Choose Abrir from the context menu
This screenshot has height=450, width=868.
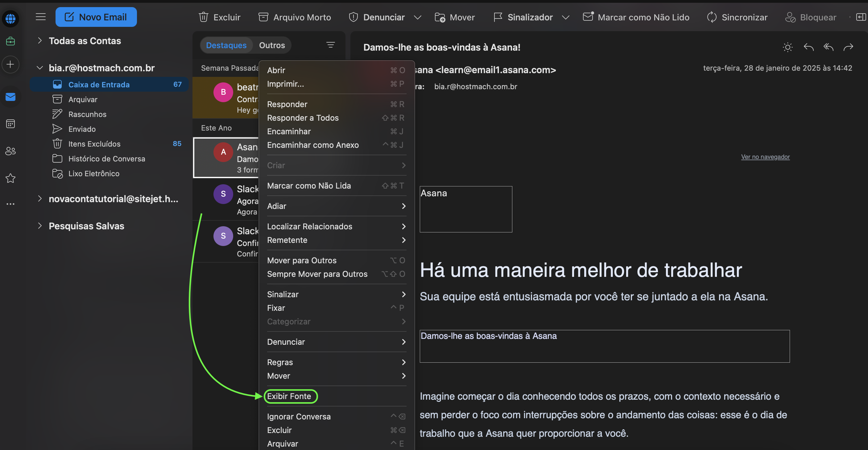[336, 70]
